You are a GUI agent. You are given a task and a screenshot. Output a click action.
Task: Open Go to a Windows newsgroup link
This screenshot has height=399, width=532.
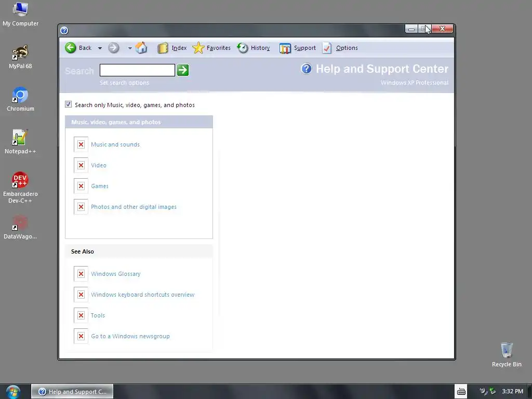[x=130, y=336]
